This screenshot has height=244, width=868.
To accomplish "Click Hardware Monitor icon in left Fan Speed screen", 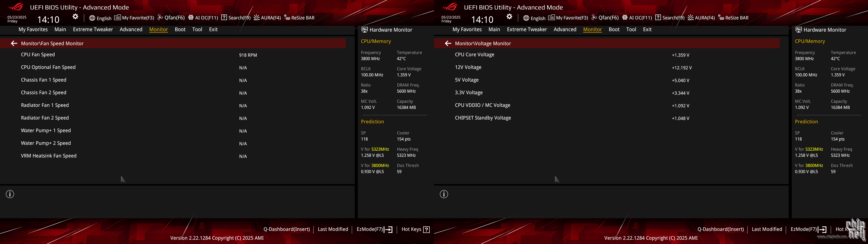I will [x=365, y=30].
